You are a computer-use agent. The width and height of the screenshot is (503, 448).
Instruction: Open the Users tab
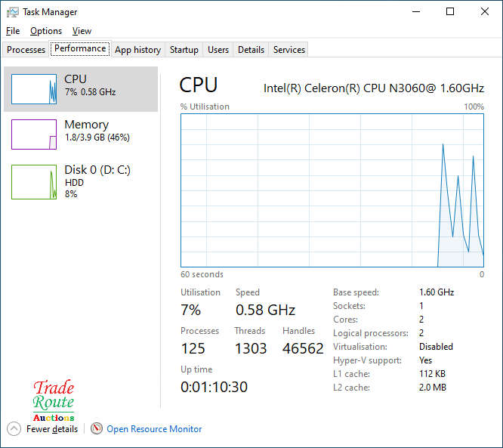[218, 50]
